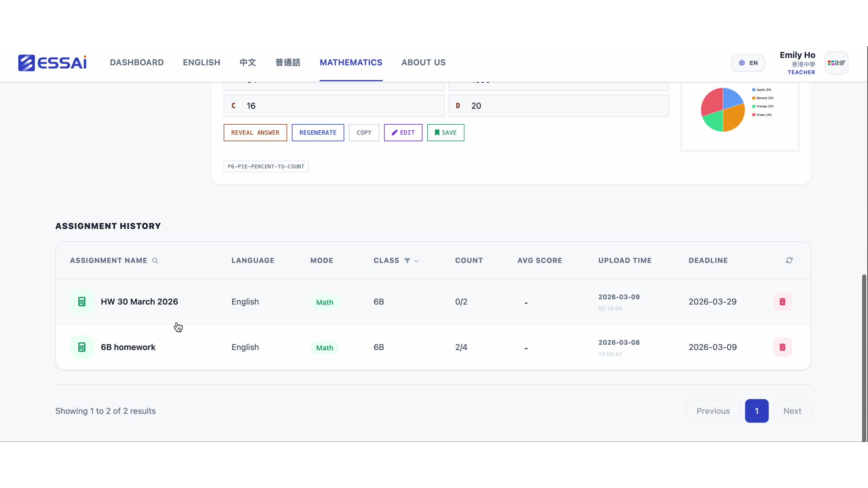Delete the HW 30 March 2026 assignment

(x=782, y=302)
